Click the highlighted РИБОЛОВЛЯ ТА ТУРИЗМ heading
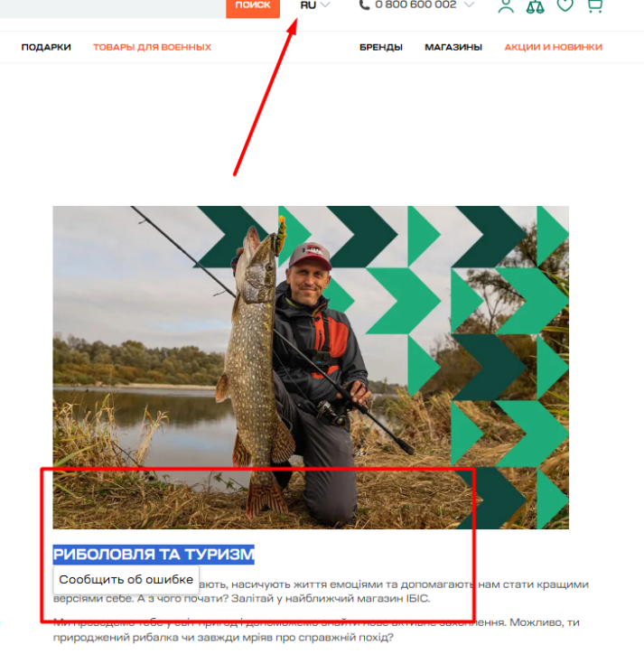 [x=154, y=555]
